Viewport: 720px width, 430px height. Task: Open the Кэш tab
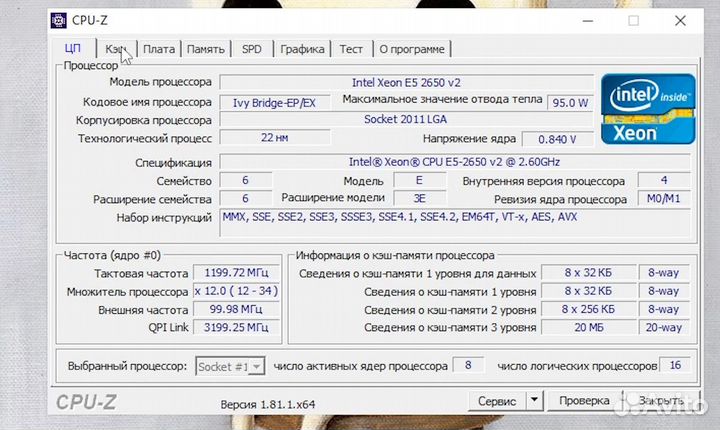117,49
